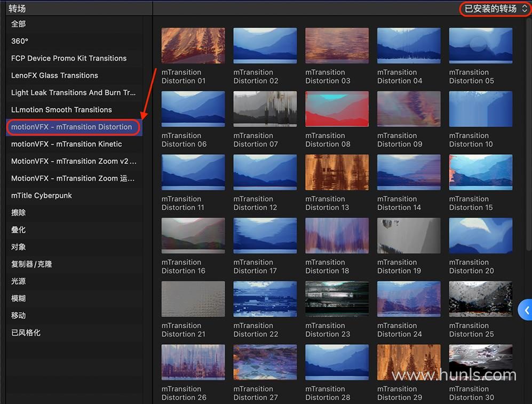Viewport: 532px width, 404px height.
Task: Select the 对象 category
Action: (x=74, y=247)
